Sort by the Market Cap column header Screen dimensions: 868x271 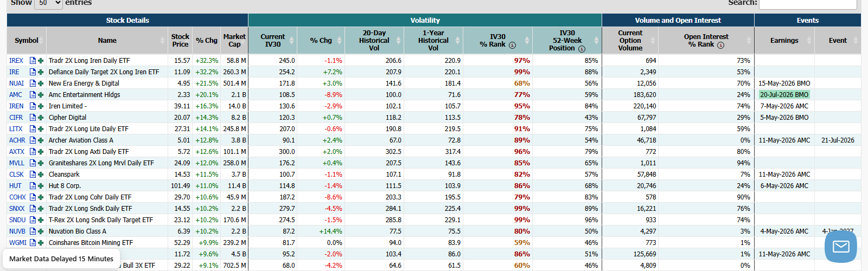pos(234,41)
